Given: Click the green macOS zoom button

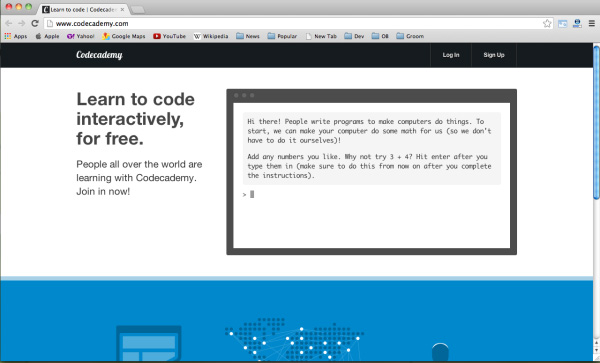Looking at the screenshot, I should pos(28,7).
